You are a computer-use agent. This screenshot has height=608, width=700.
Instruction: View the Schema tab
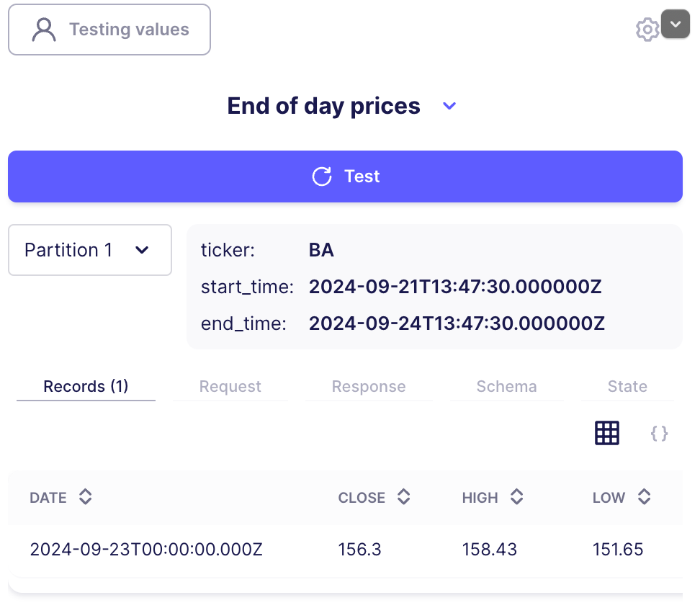(507, 387)
